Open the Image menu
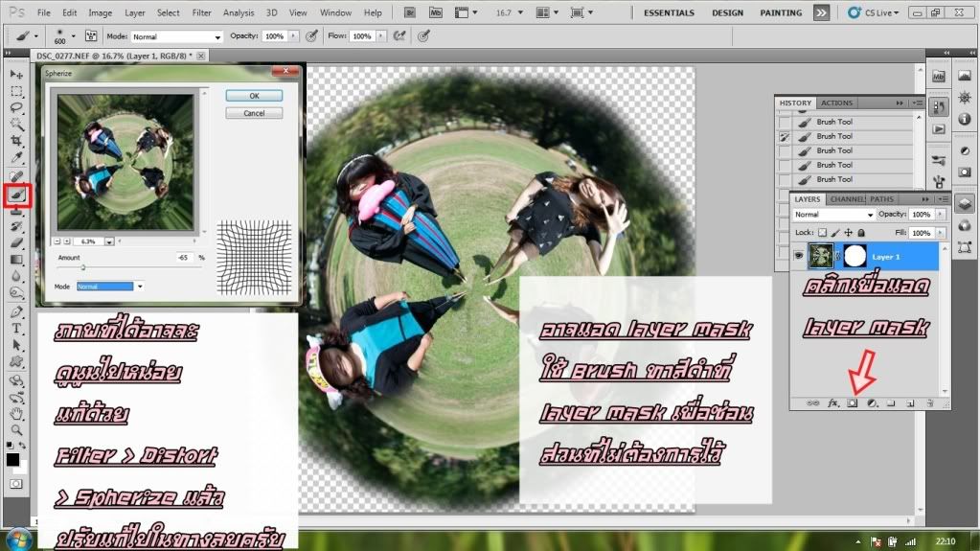Screen dimensions: 980x551 tap(100, 12)
